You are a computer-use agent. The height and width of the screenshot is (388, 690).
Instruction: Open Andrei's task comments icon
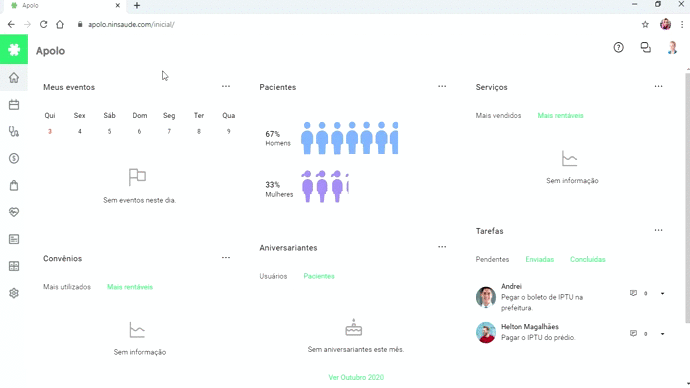pos(633,293)
